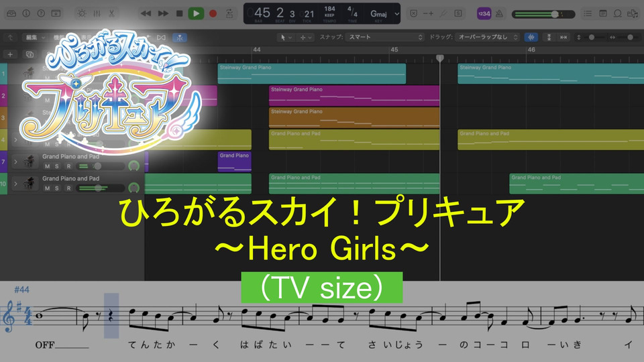Adjust the vertical zoom slider
644x362 pixels.
click(x=592, y=38)
